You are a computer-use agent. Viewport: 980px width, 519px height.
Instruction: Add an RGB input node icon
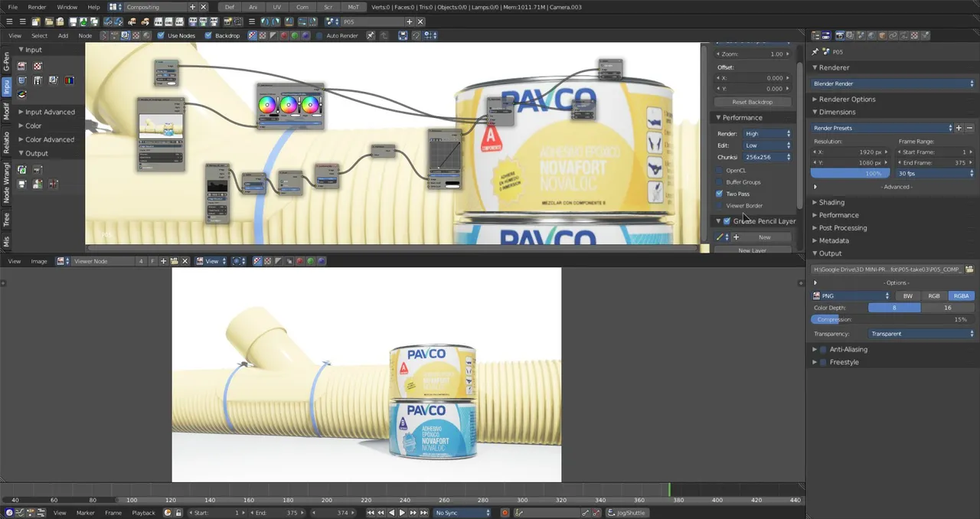[70, 80]
